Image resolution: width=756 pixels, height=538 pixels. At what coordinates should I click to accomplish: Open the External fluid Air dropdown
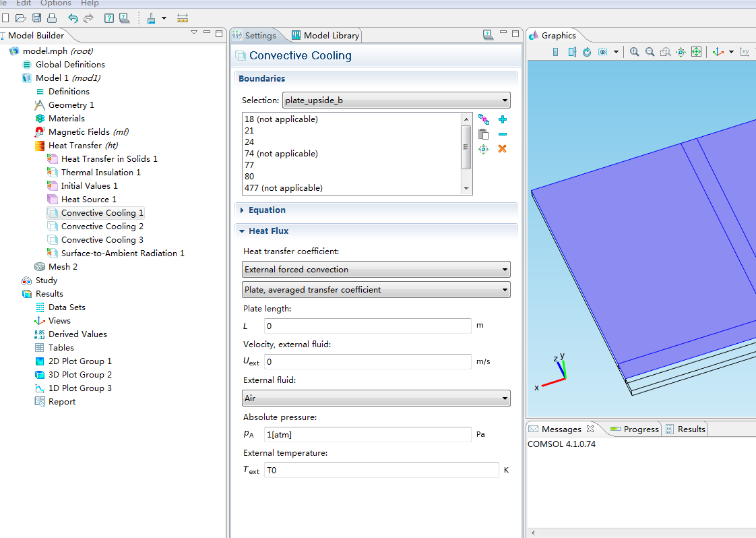(376, 398)
